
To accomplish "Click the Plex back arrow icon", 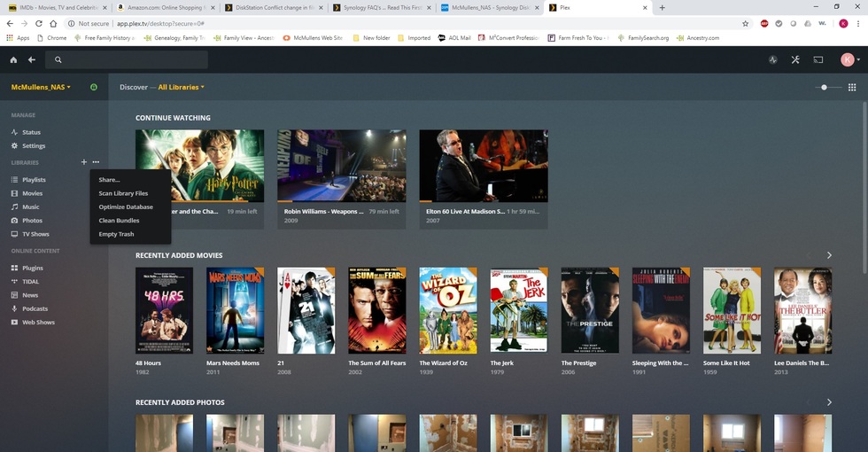I will coord(32,60).
